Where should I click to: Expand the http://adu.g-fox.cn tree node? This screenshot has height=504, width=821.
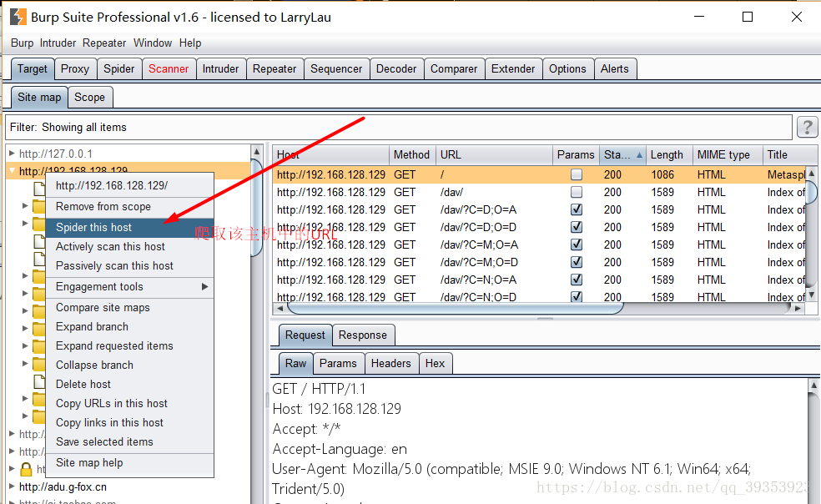[12, 486]
